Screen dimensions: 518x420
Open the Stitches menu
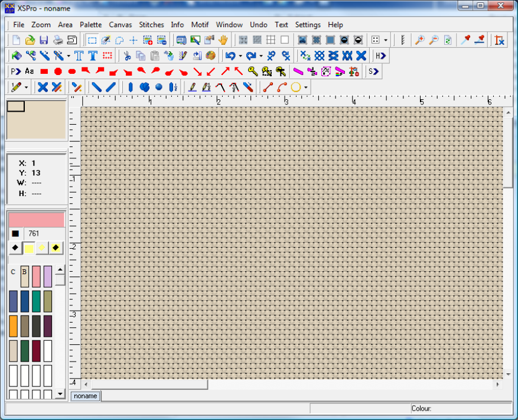tap(151, 25)
